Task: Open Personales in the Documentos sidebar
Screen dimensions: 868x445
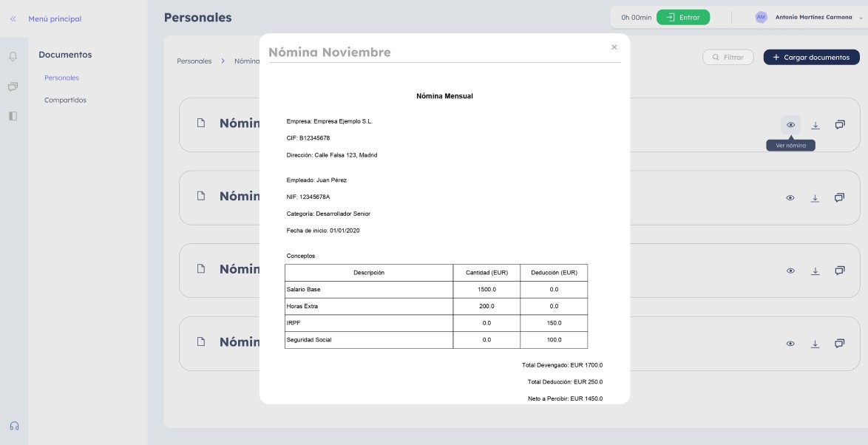Action: point(61,78)
